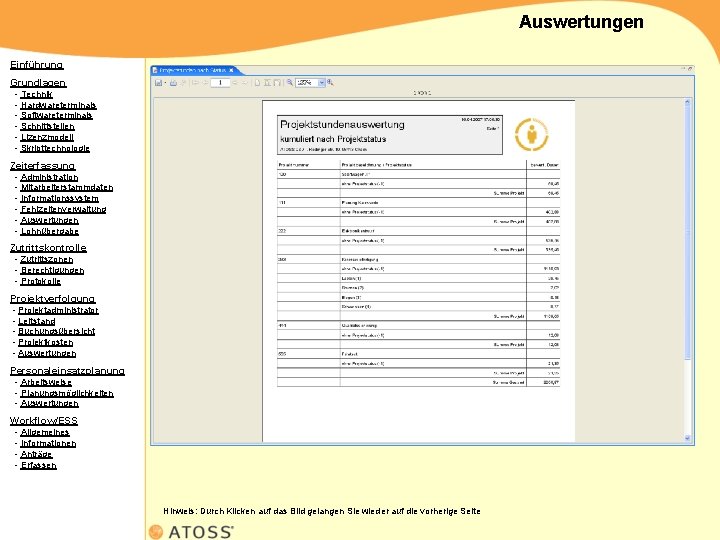
Task: Click the save icon in report toolbar
Action: point(158,83)
